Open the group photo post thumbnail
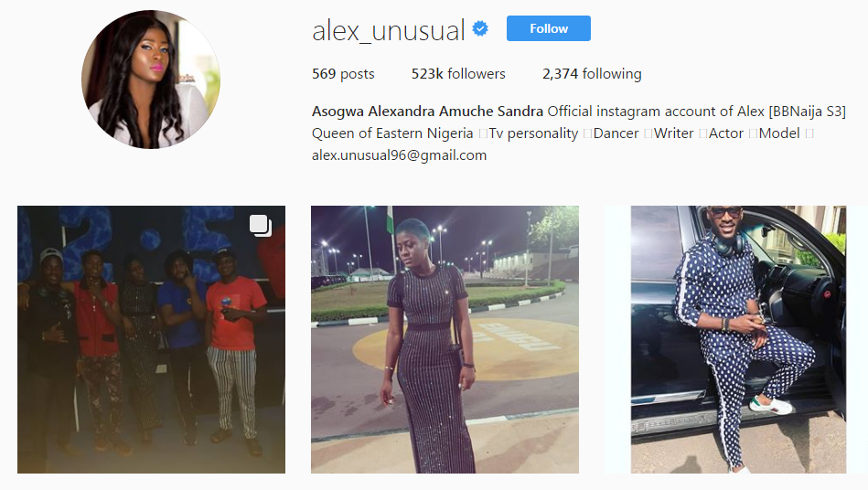 click(151, 339)
